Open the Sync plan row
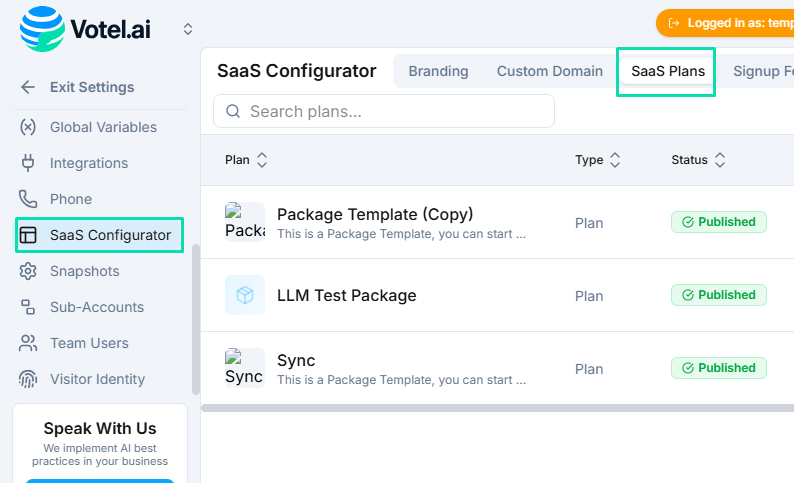The width and height of the screenshot is (794, 483). [296, 360]
